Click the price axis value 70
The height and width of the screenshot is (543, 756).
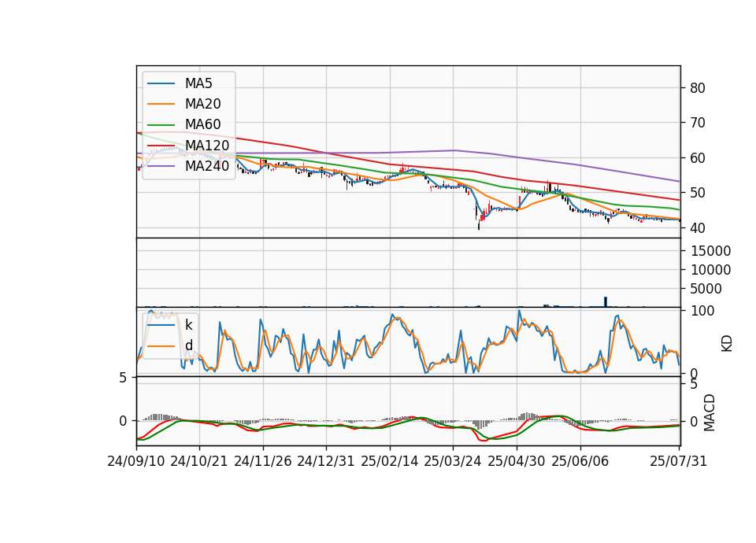coord(697,123)
